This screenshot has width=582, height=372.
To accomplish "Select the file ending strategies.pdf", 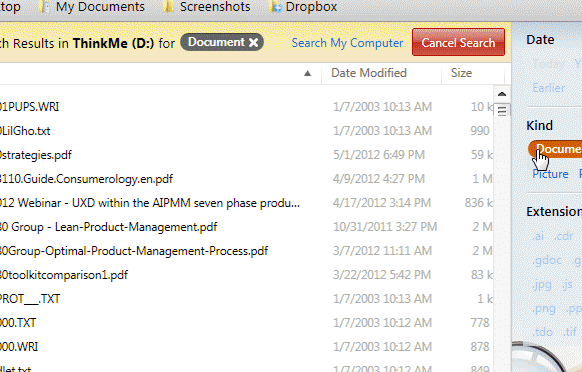I will (x=36, y=155).
